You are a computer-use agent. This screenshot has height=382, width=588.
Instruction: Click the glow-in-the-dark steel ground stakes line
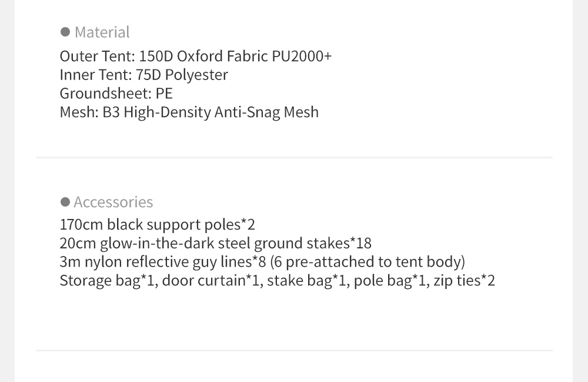(215, 243)
